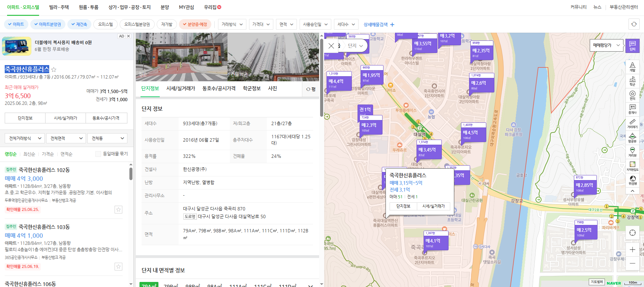Switch to 위성뷰 satellite view

(632, 180)
